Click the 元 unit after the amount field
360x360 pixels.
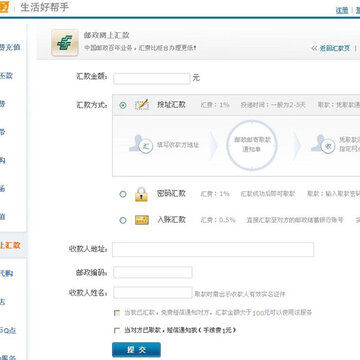click(x=196, y=79)
